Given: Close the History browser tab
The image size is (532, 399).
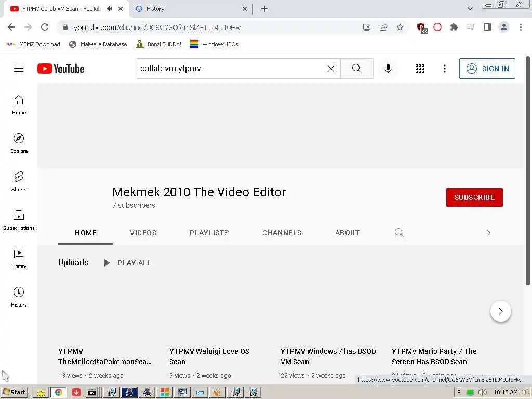Looking at the screenshot, I should [245, 9].
